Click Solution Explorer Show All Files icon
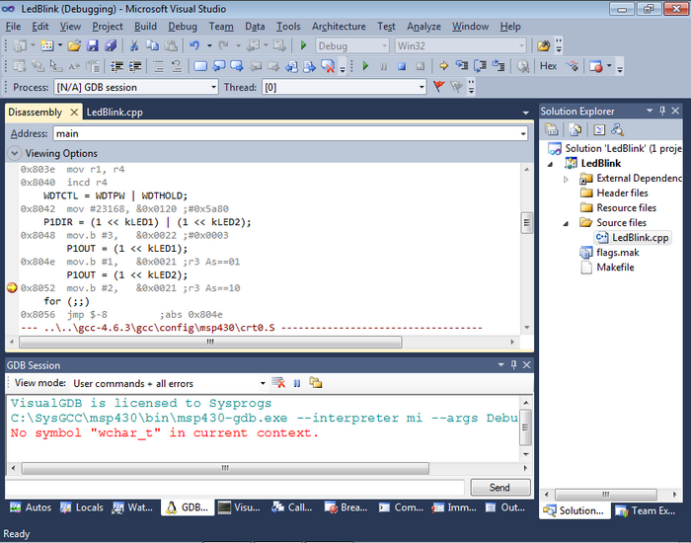691x543 pixels. 575,129
